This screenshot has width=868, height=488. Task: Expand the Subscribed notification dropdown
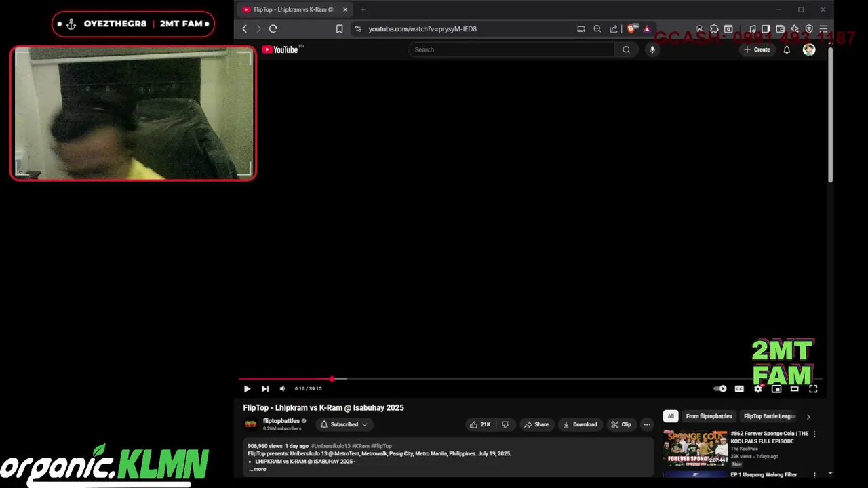click(x=344, y=424)
